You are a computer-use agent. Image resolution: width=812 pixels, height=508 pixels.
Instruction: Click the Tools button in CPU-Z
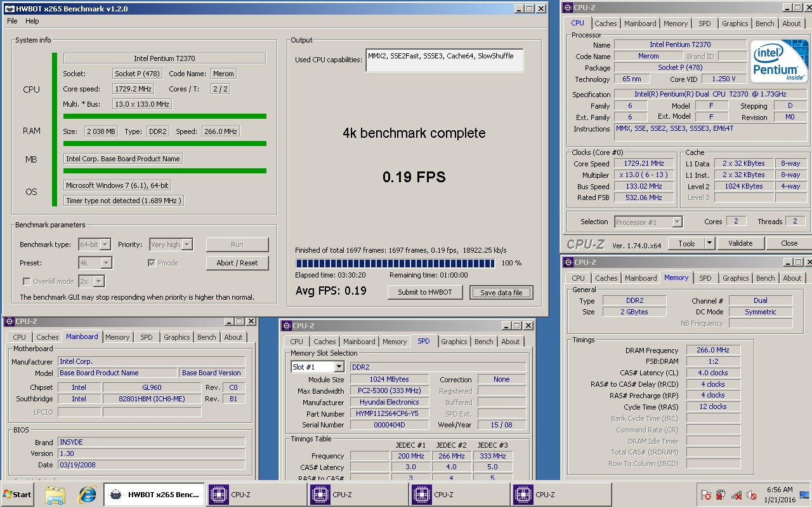tap(686, 243)
